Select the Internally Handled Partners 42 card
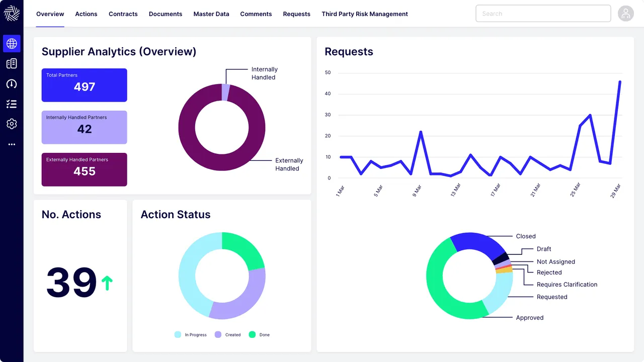This screenshot has height=362, width=644. pyautogui.click(x=85, y=127)
